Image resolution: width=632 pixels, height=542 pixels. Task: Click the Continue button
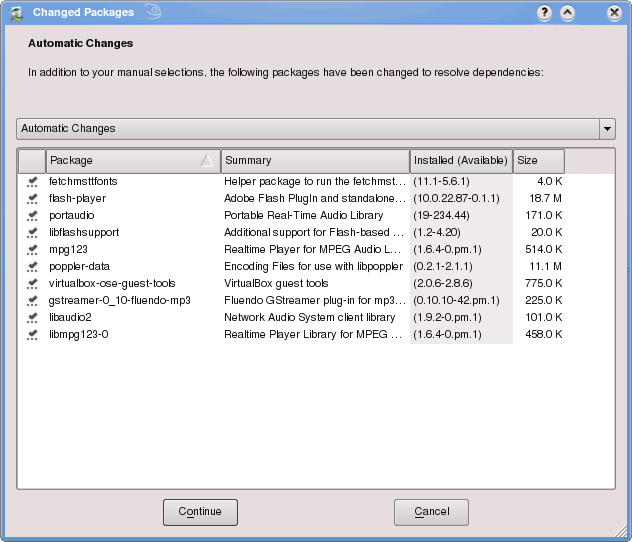[x=200, y=512]
